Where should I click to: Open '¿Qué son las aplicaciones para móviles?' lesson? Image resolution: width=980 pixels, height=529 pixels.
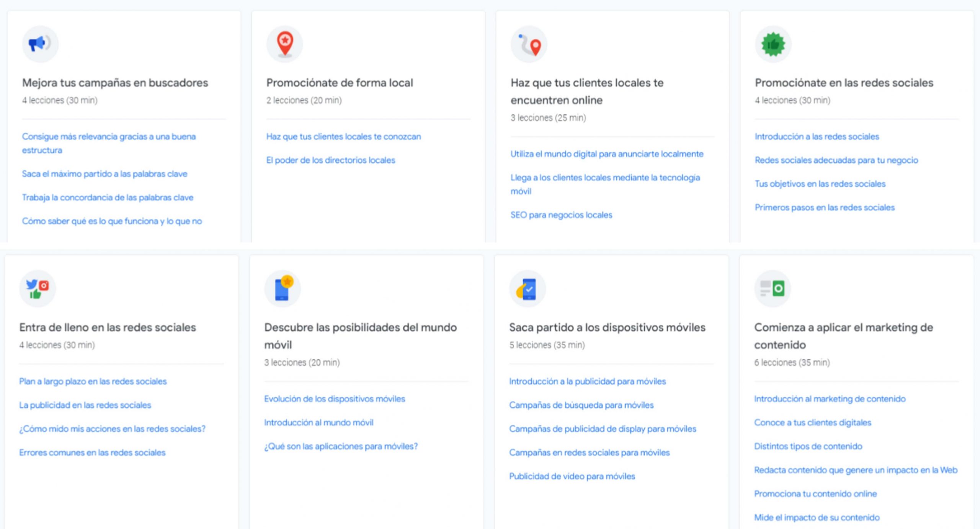tap(341, 446)
